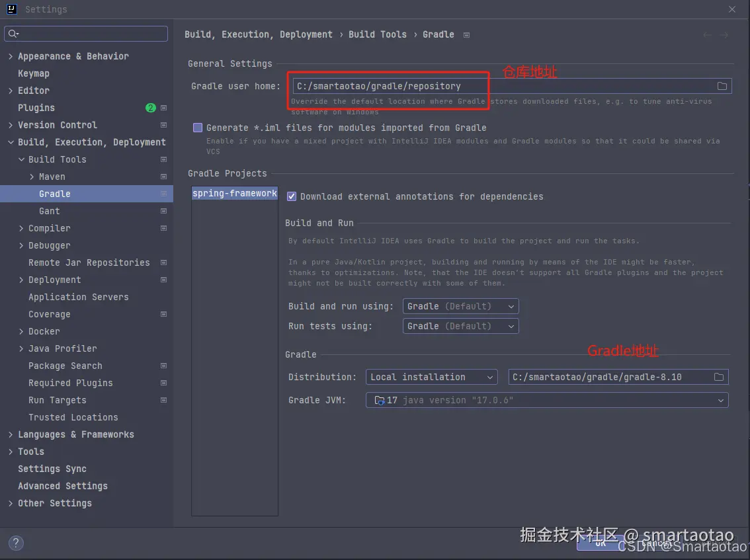Open the Gradle JVM dropdown
The height and width of the screenshot is (560, 750).
click(x=547, y=400)
